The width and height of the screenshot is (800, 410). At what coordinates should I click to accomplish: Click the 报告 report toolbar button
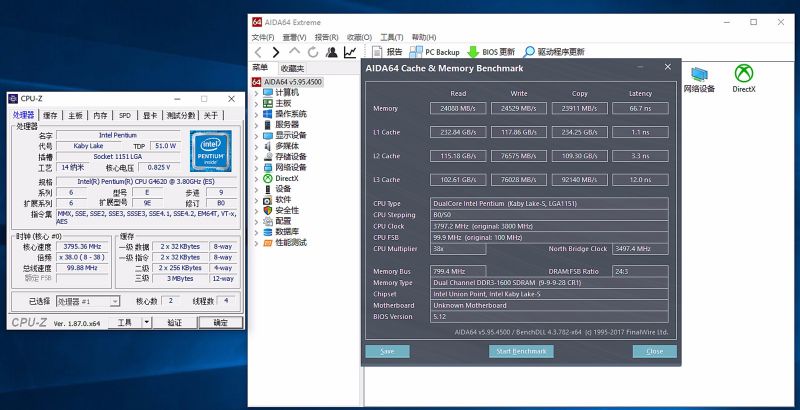click(387, 52)
